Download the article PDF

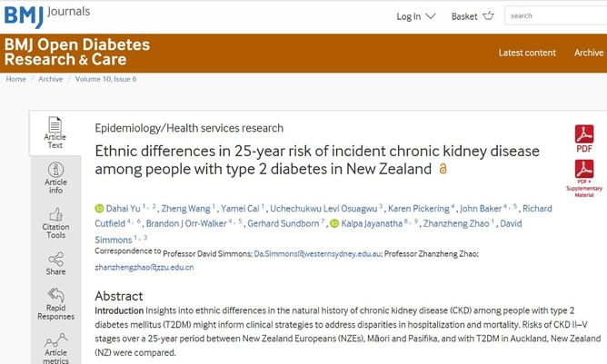click(583, 137)
